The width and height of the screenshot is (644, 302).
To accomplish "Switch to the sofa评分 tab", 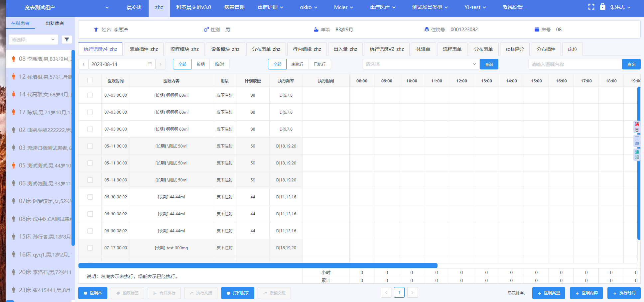I will point(515,49).
